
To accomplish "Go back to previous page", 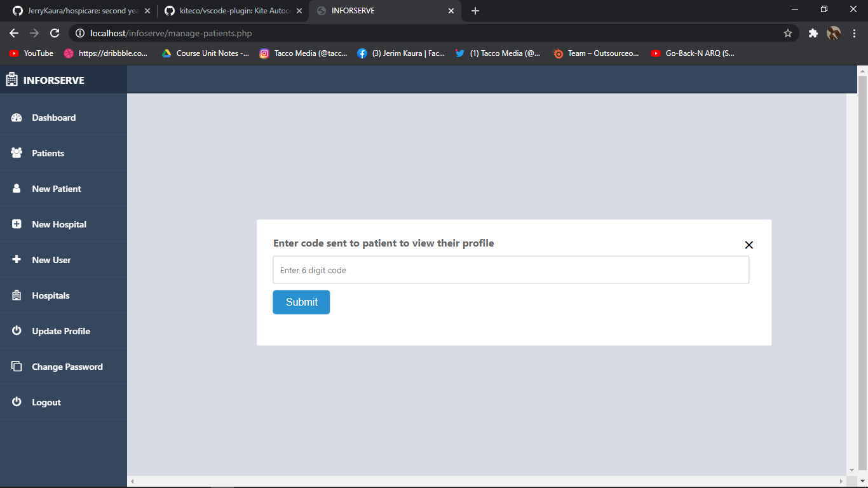I will pyautogui.click(x=14, y=33).
